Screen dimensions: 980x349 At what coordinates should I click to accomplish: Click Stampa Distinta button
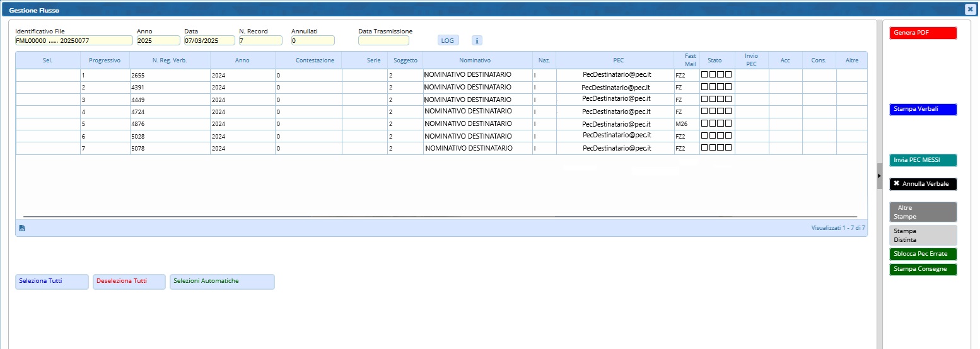point(923,235)
